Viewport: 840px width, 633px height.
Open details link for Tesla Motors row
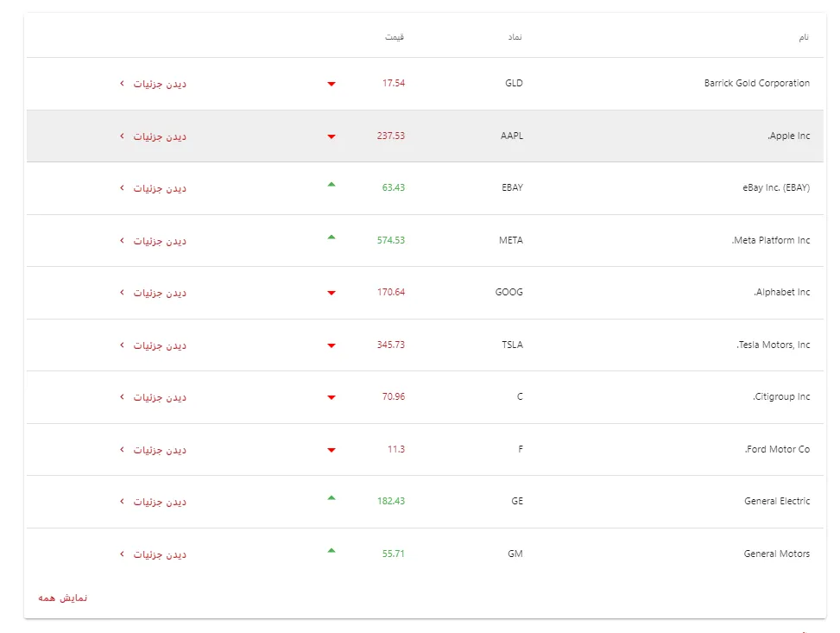point(159,345)
